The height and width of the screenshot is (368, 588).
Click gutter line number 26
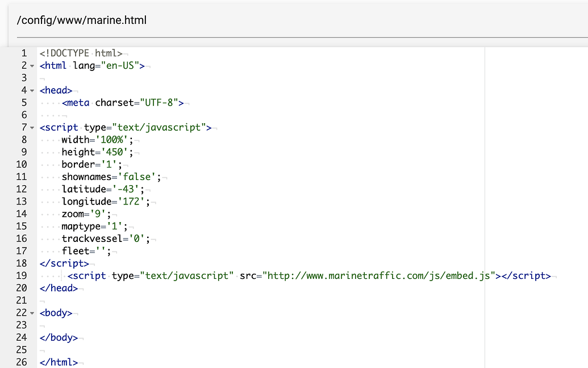tap(22, 362)
